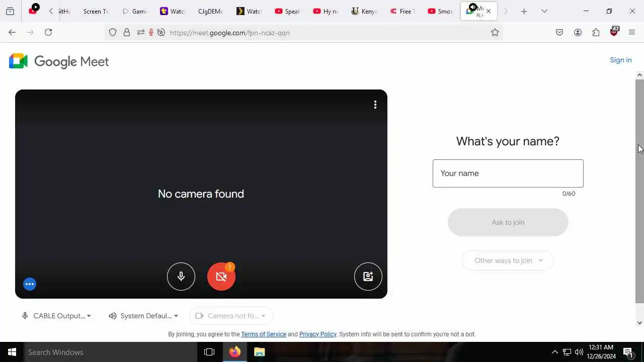Open Task View on the taskbar
The height and width of the screenshot is (362, 644).
209,352
